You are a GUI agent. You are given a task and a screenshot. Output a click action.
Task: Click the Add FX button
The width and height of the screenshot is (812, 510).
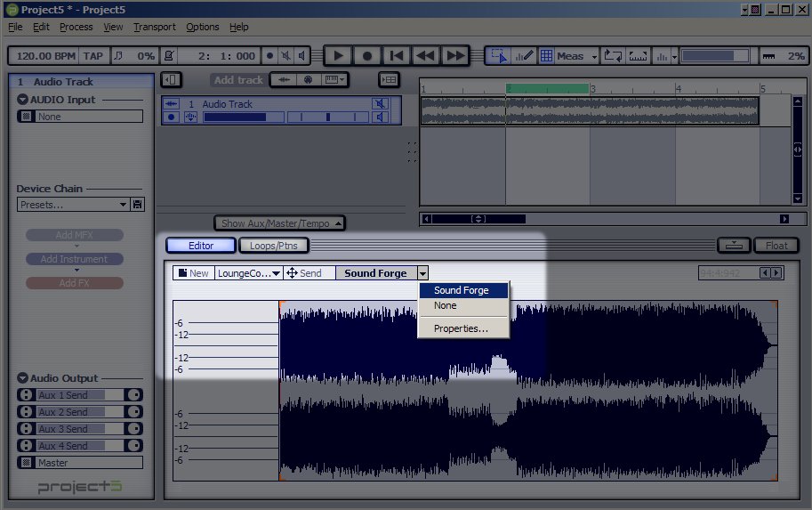[75, 283]
